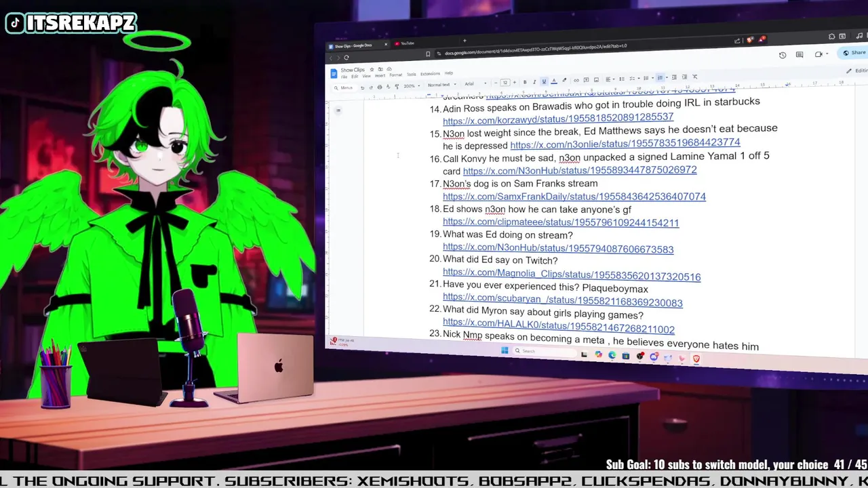Toggle underline formatting

(x=544, y=81)
